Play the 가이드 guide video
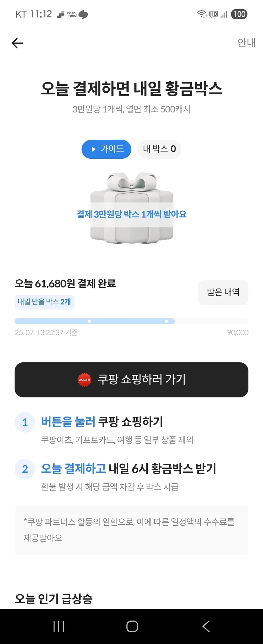Viewport: 263px width, 644px height. [106, 149]
